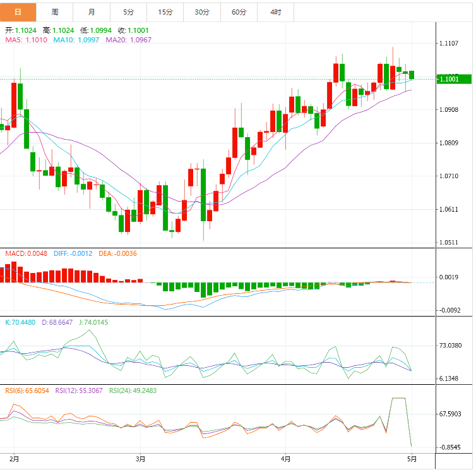
Task: Click the RSI(6) indicator label
Action: tap(27, 390)
